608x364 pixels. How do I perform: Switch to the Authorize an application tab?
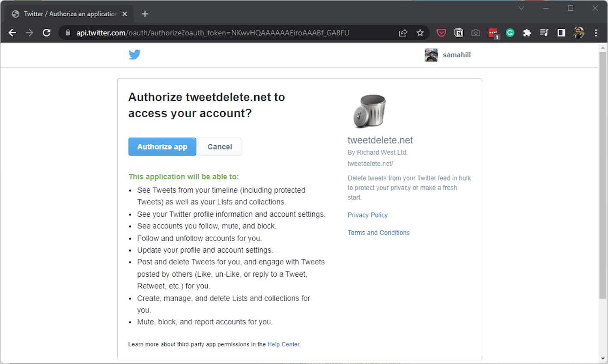click(x=69, y=13)
